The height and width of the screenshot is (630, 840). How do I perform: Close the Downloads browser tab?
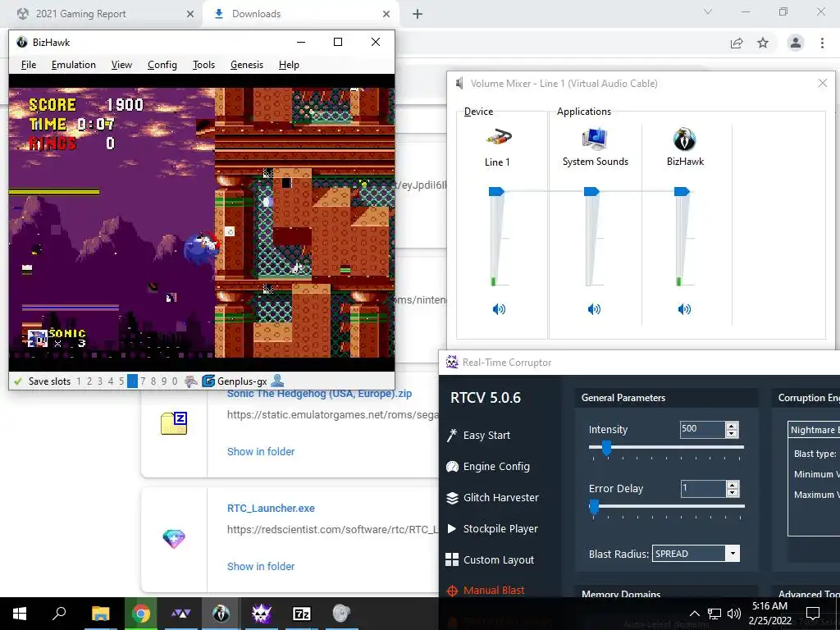[x=386, y=14]
